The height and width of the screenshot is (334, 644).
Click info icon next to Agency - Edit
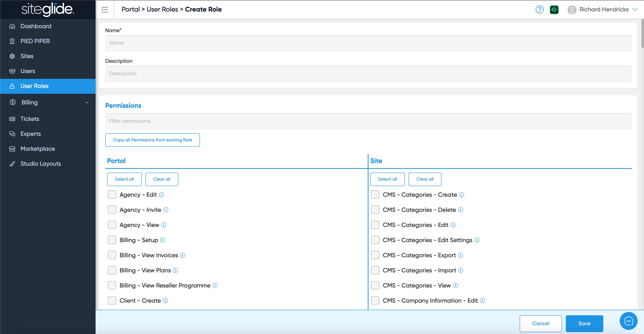(x=161, y=195)
